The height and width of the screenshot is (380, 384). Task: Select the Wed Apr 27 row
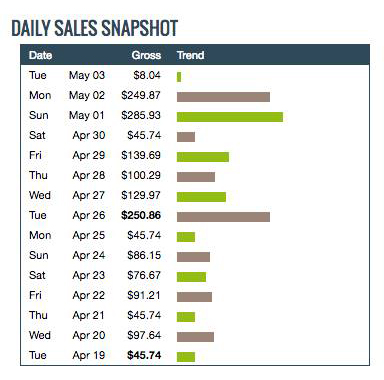(x=195, y=196)
